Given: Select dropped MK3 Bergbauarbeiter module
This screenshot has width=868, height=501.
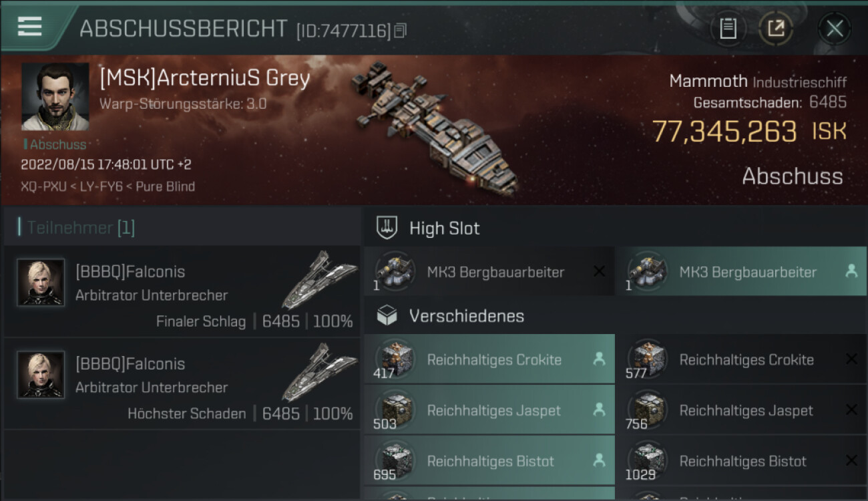Looking at the screenshot, I should (x=740, y=271).
